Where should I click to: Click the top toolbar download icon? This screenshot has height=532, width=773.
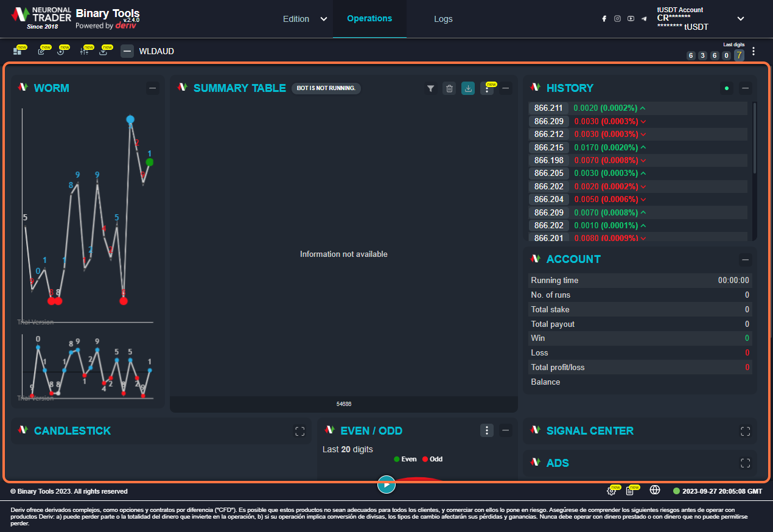103,51
